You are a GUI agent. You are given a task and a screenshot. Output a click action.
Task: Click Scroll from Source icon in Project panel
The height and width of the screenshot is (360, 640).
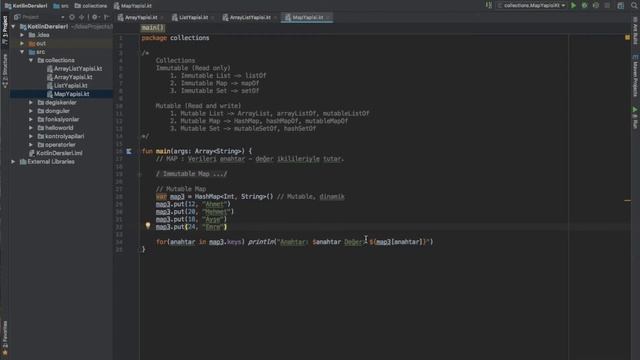pyautogui.click(x=72, y=17)
